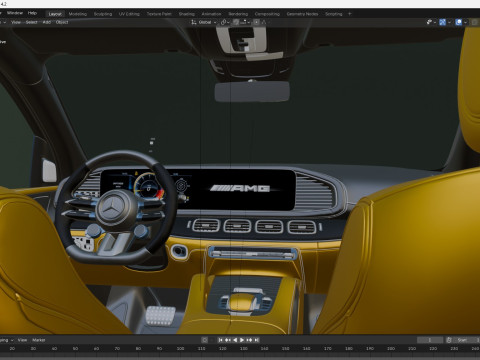
Task: Open the Global transform orientation dropdown
Action: [x=204, y=22]
